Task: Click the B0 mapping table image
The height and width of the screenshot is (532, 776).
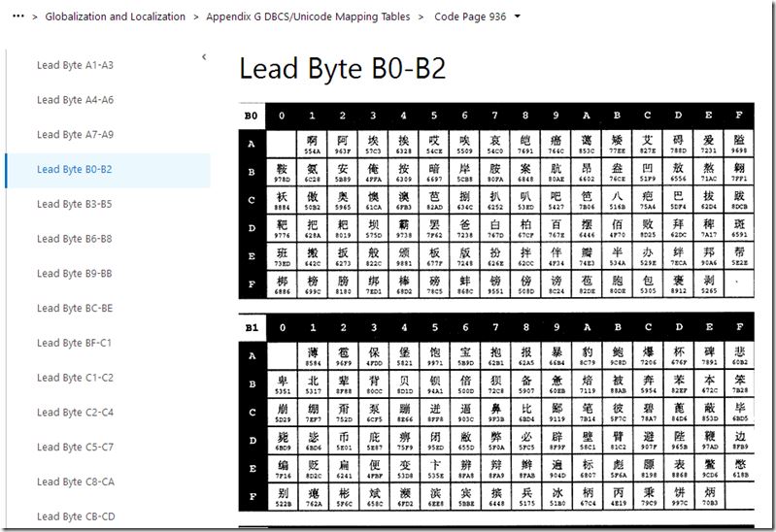Action: [496, 200]
